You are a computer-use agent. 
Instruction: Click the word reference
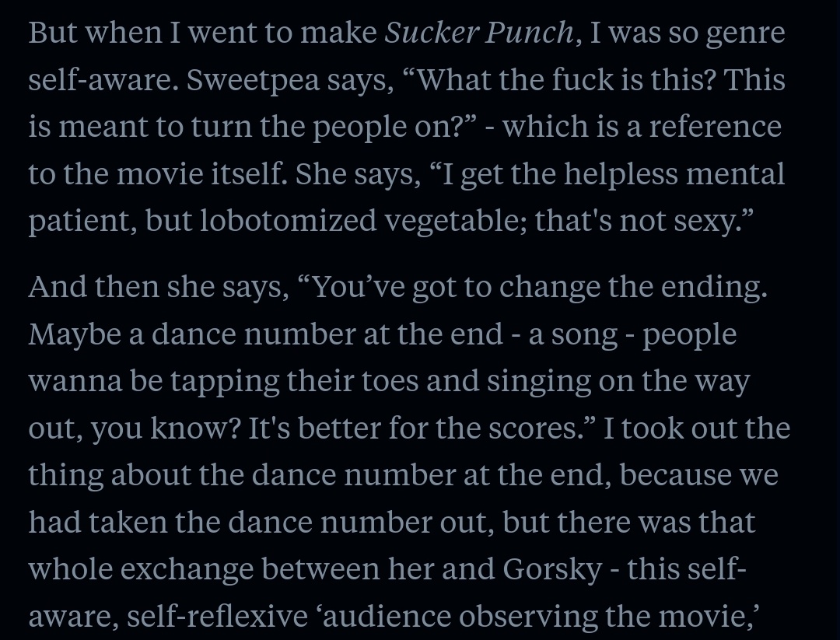(x=716, y=127)
